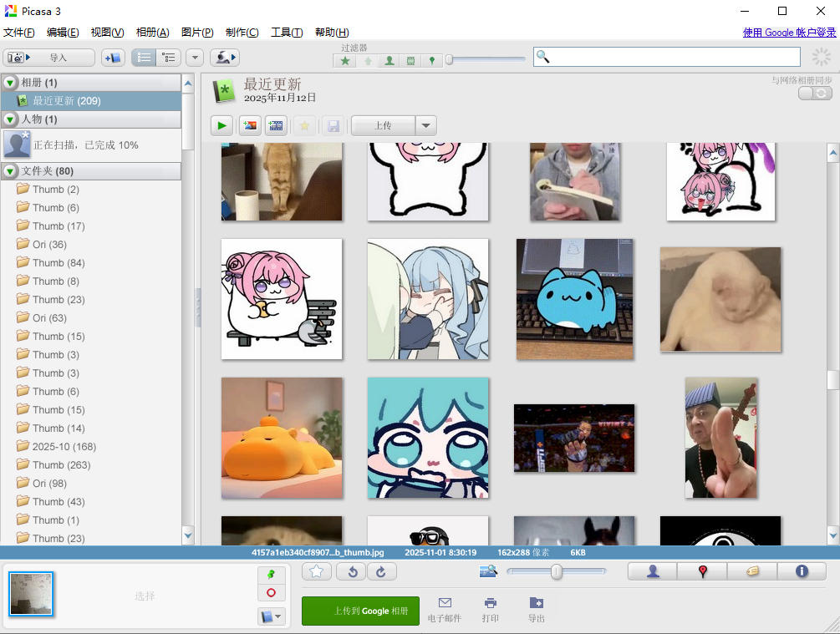Adjust the thumbnail zoom slider
The width and height of the screenshot is (840, 634).
coord(557,571)
